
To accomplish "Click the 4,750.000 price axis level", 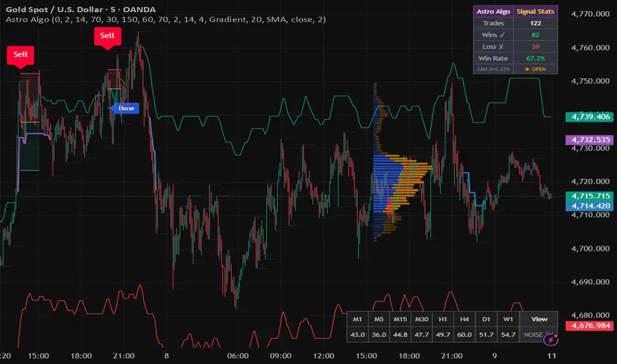I will click(x=590, y=81).
